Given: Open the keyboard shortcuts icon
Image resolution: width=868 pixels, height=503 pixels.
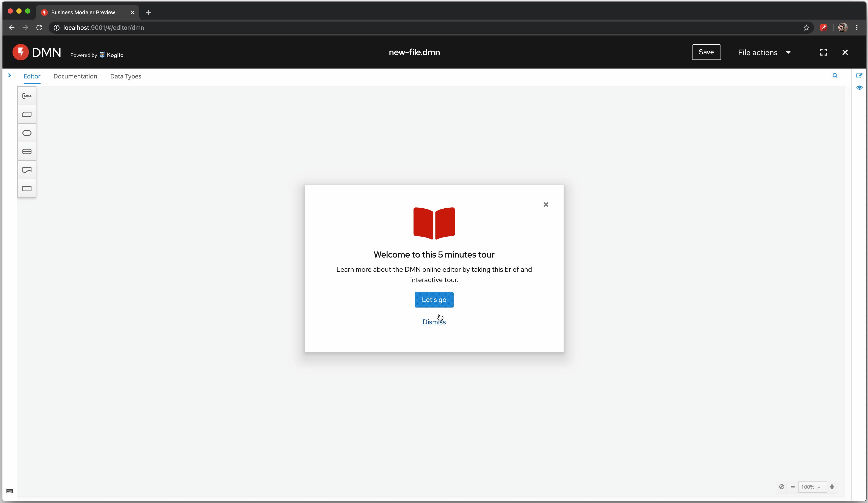Looking at the screenshot, I should click(10, 491).
